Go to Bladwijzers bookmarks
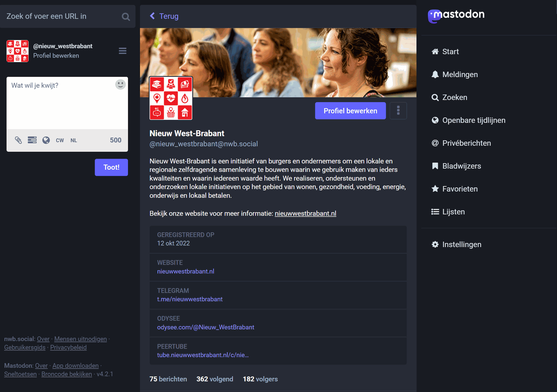The height and width of the screenshot is (392, 557). (x=461, y=166)
